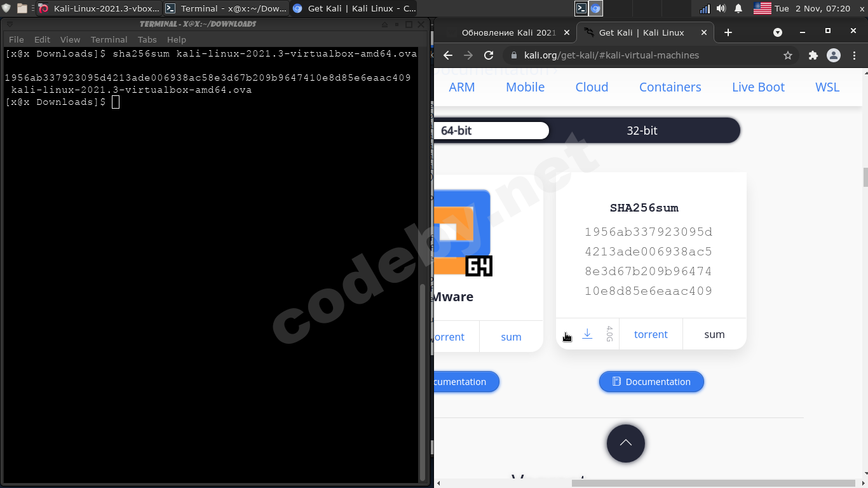Image resolution: width=868 pixels, height=488 pixels.
Task: Click the black sum link on SHA256sum card
Action: 714,334
